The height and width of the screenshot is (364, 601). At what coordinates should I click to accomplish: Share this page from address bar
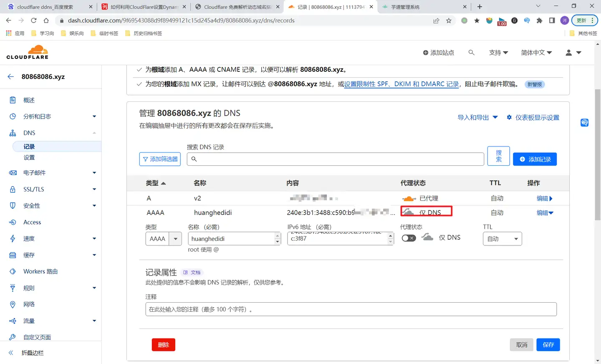(x=436, y=20)
